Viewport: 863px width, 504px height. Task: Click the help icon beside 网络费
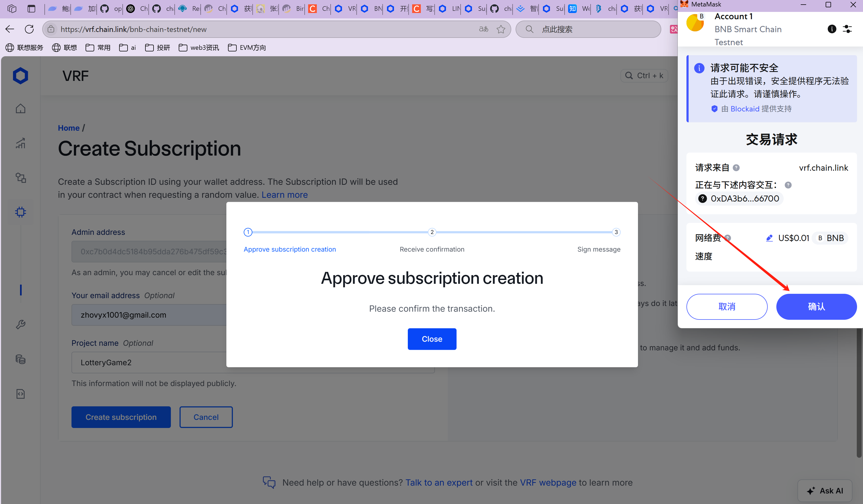point(727,238)
